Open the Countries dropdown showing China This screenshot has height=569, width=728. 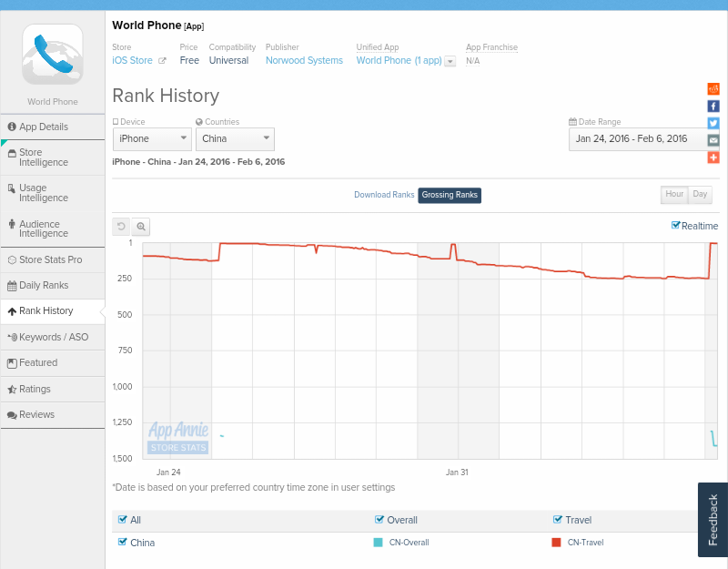coord(235,138)
